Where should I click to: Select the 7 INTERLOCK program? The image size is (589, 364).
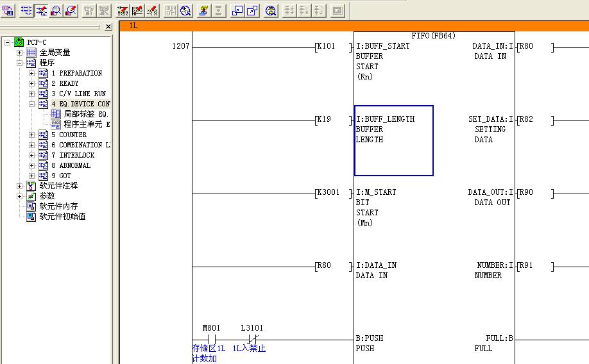[x=76, y=155]
